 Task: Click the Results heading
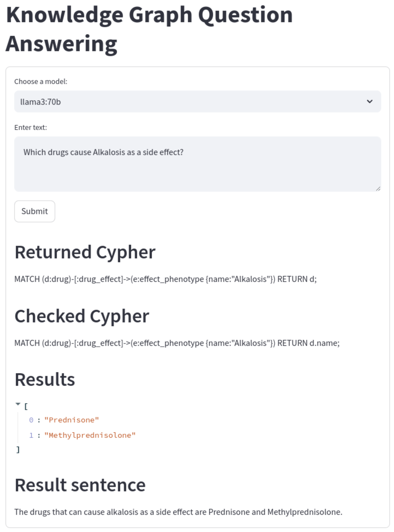(45, 380)
